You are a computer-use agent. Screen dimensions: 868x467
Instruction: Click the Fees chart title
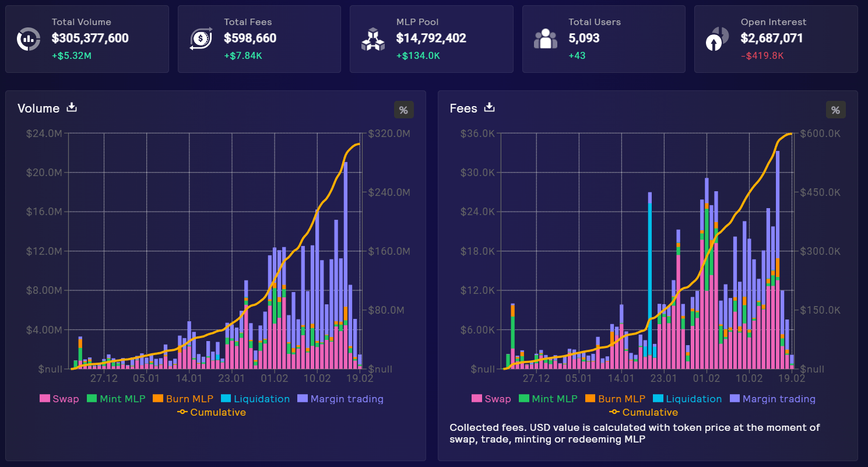point(463,108)
